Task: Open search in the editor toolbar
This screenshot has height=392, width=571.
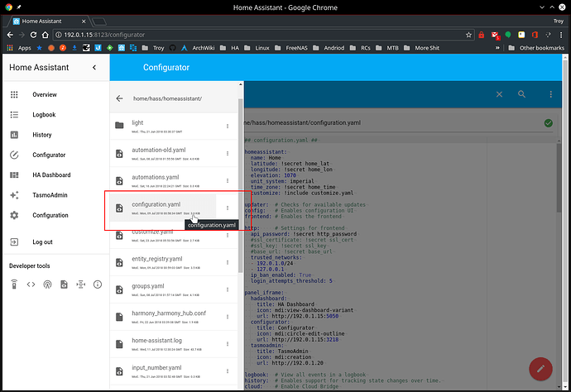Action: [522, 94]
